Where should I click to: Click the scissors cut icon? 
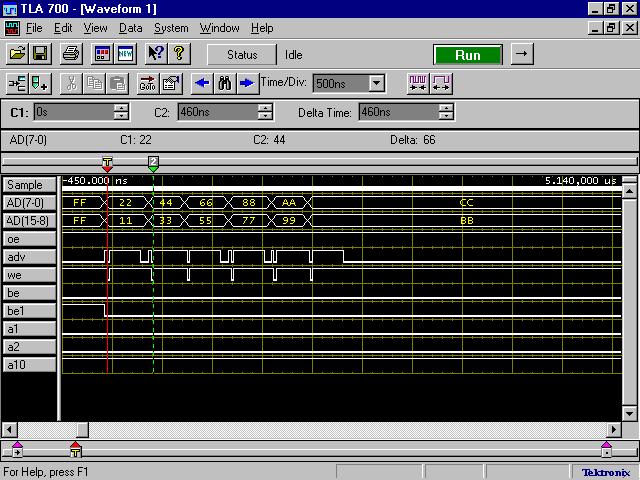click(71, 83)
